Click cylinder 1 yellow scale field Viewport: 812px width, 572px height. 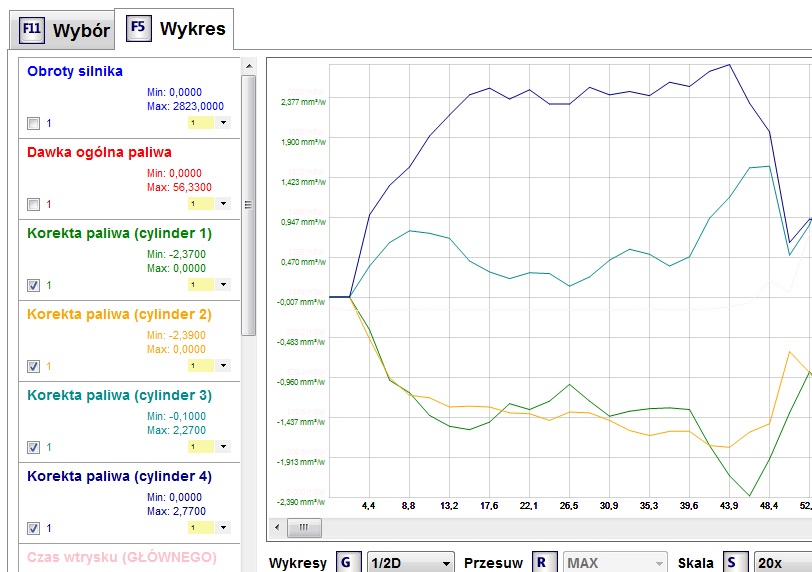point(201,284)
